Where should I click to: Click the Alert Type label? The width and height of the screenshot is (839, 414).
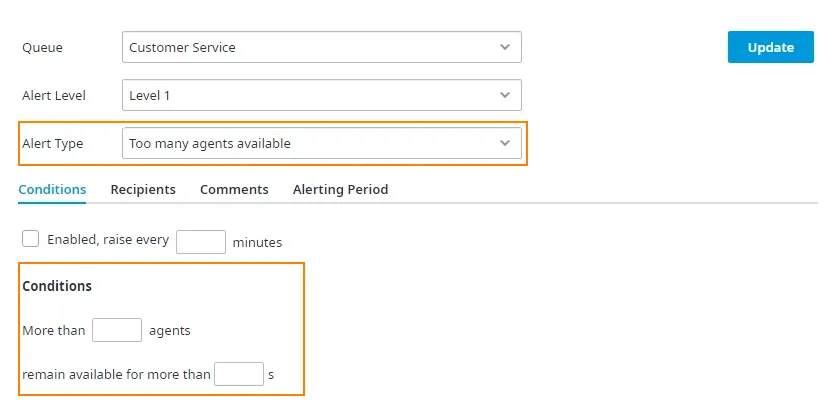coord(52,144)
